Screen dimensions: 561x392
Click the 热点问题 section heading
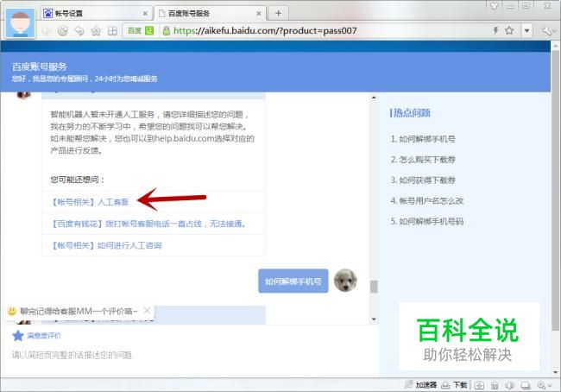[410, 113]
